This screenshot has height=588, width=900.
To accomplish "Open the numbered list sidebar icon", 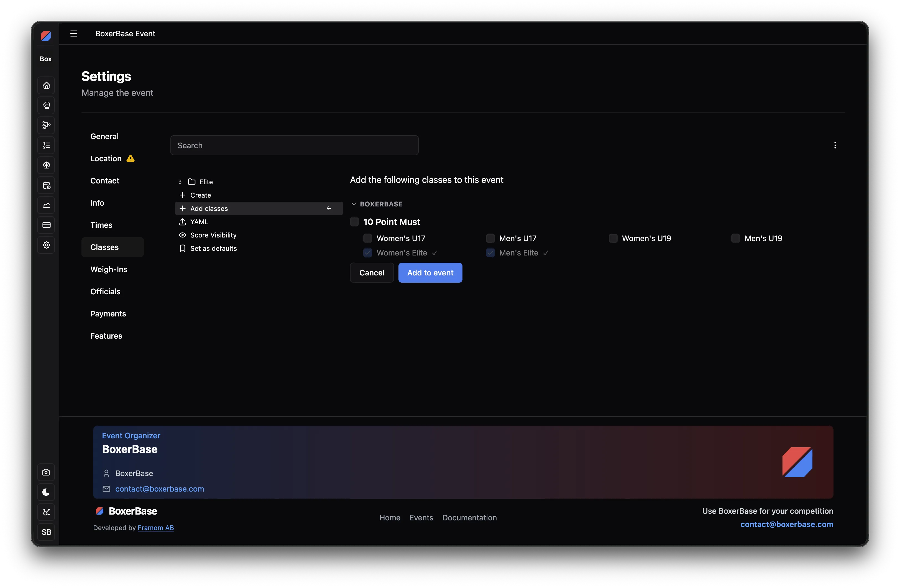I will [47, 145].
